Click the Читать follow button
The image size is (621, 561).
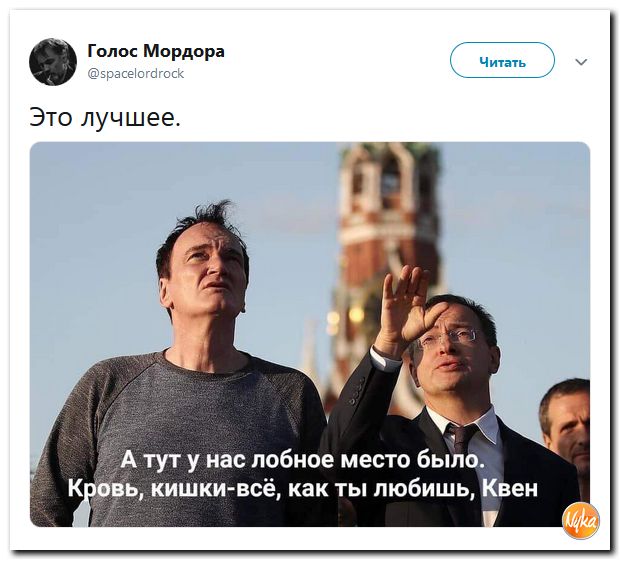click(x=502, y=60)
